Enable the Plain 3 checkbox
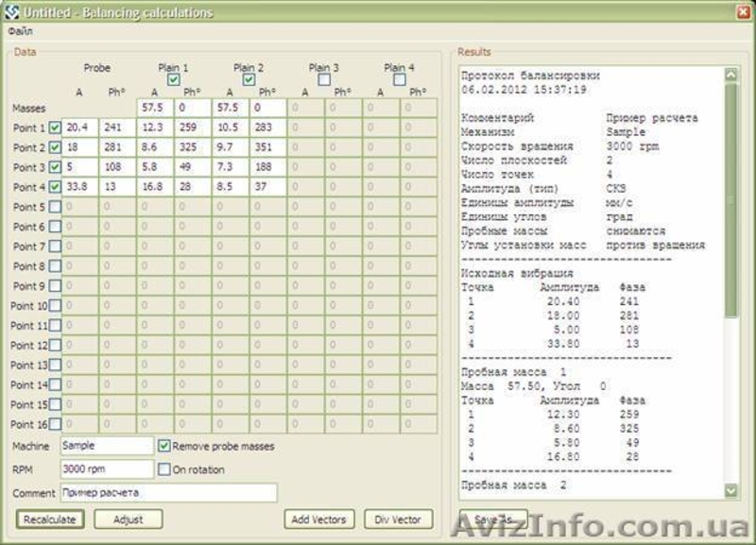The width and height of the screenshot is (756, 545). [x=324, y=80]
